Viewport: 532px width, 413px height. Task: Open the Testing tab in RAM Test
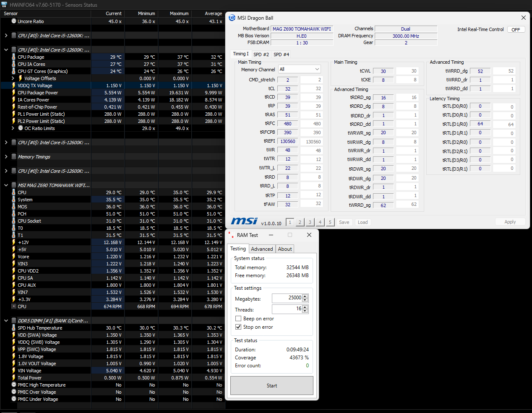pos(238,249)
